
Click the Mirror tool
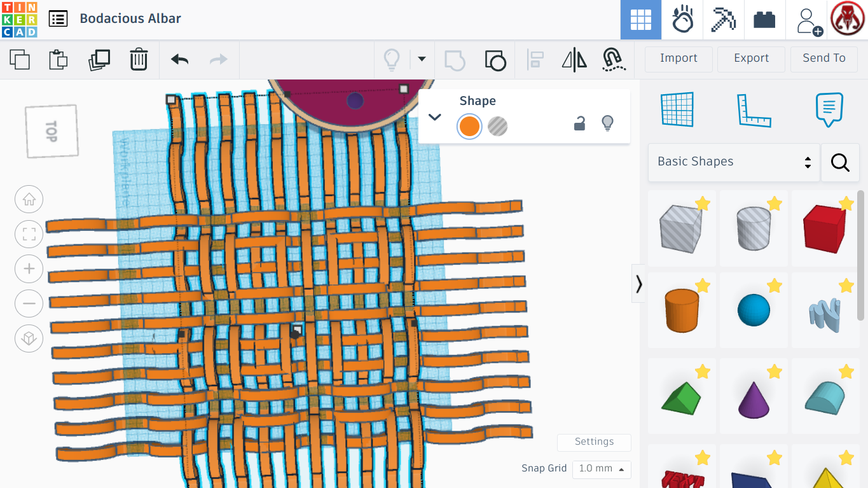click(575, 60)
